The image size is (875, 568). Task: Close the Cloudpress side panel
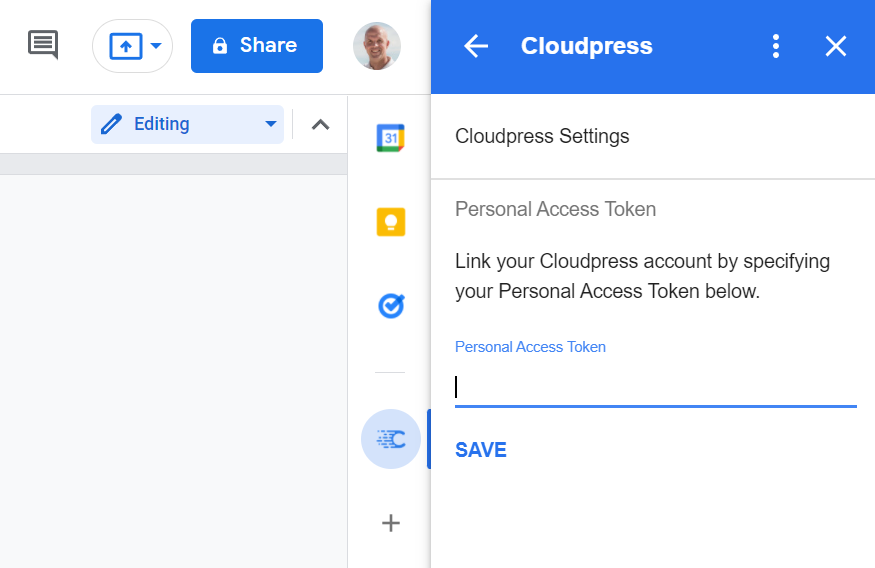click(835, 46)
